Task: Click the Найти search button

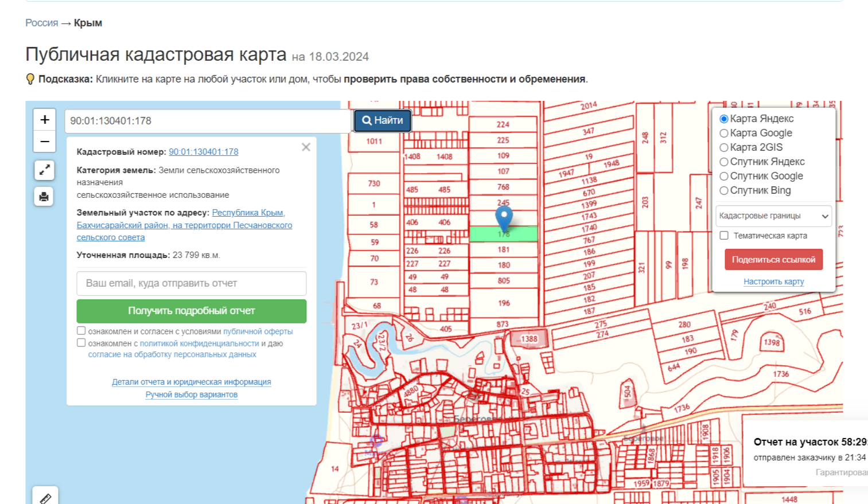Action: (x=383, y=120)
